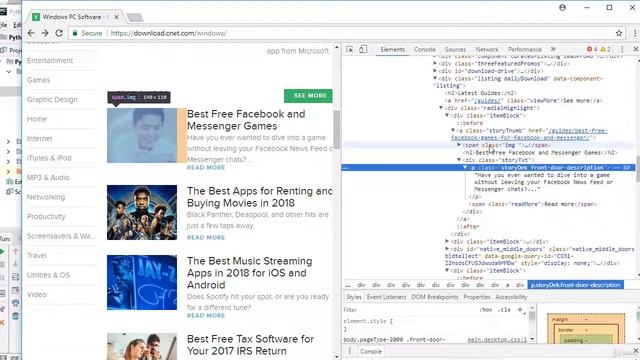640x360 pixels.
Task: Collapse the storyDek front-door-description paragraph node
Action: pyautogui.click(x=464, y=168)
